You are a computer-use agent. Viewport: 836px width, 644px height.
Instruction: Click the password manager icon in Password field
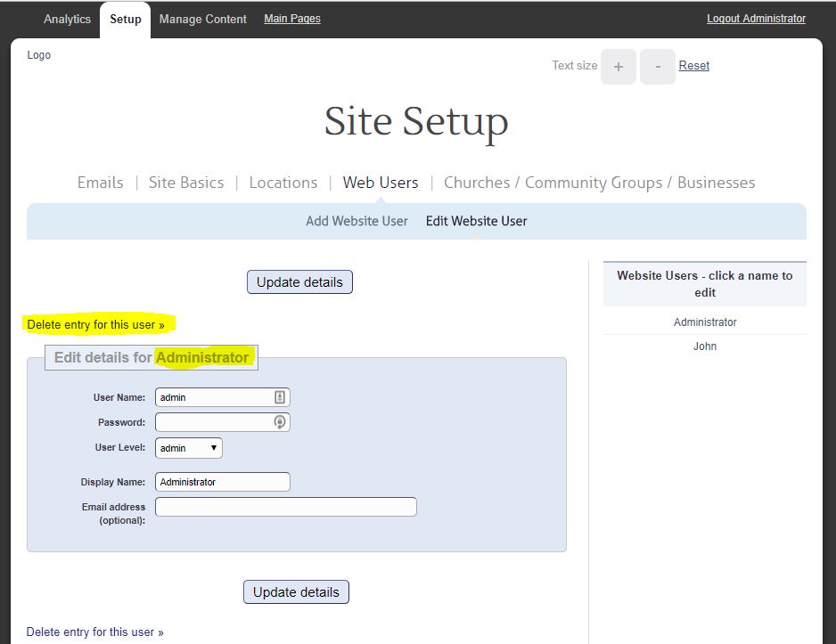click(280, 422)
